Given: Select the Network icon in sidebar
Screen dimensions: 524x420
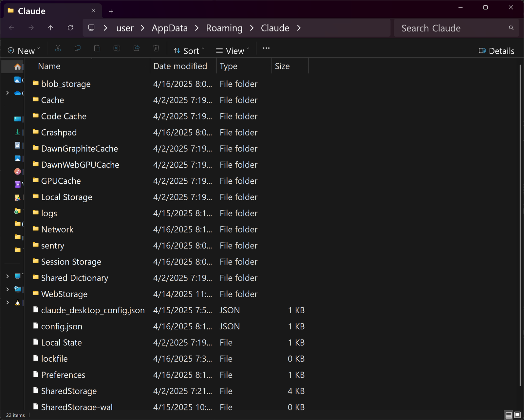Looking at the screenshot, I should pyautogui.click(x=18, y=289).
